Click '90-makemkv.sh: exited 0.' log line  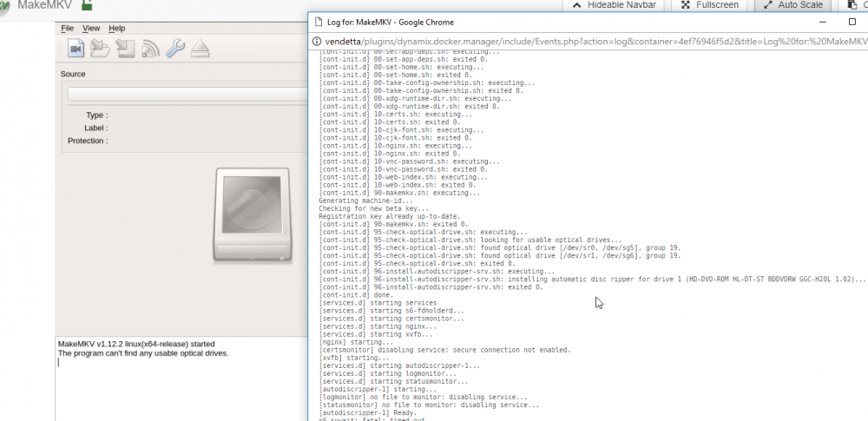pos(395,224)
